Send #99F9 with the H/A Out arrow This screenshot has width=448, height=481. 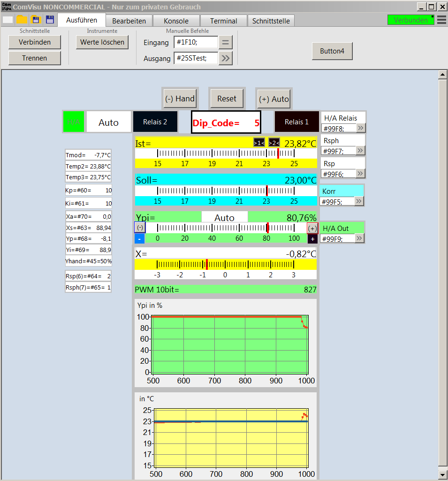(x=359, y=238)
